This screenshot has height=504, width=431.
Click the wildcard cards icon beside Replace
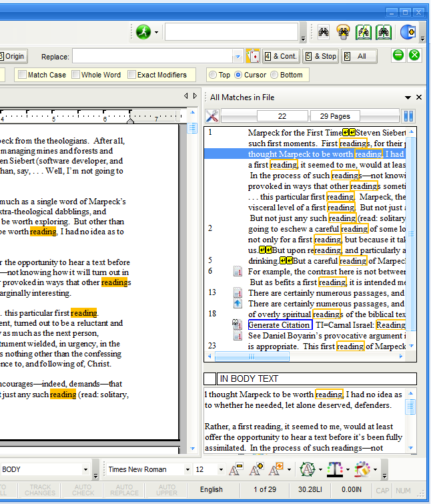(253, 56)
